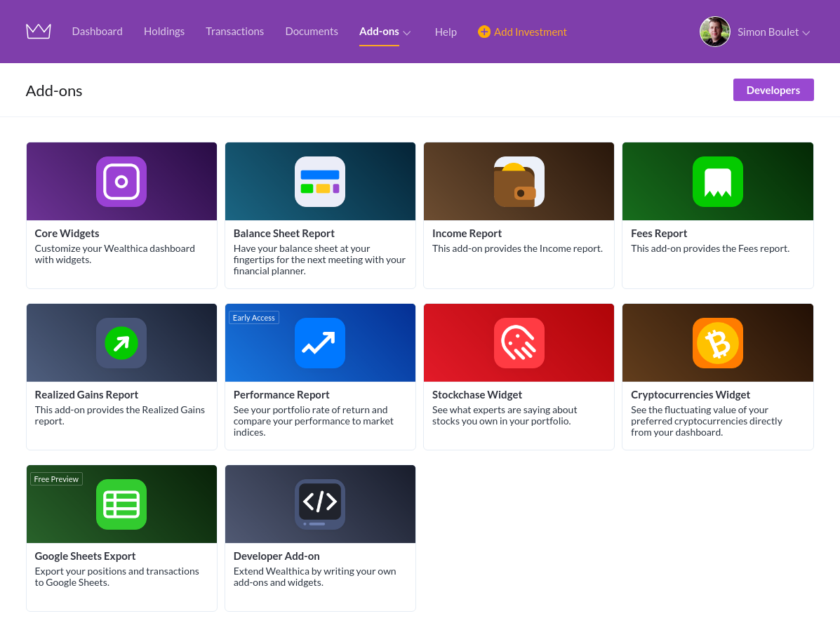This screenshot has width=840, height=623.
Task: Open the Developer Add-on title
Action: pyautogui.click(x=276, y=556)
